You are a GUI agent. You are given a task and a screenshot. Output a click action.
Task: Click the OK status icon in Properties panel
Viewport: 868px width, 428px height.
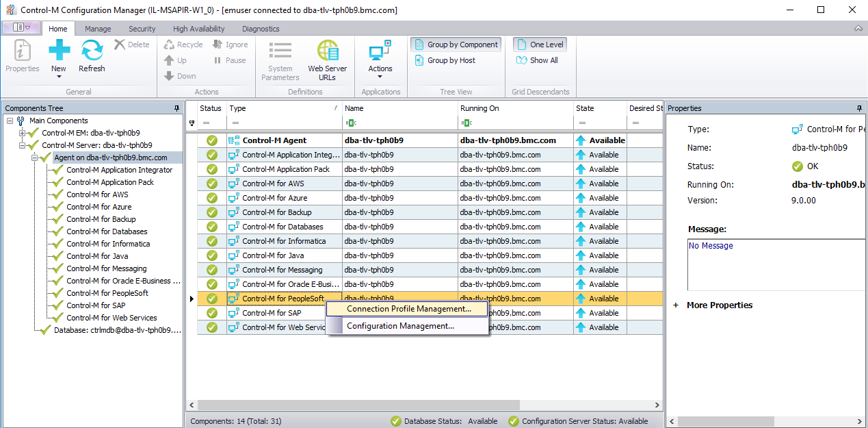pyautogui.click(x=797, y=166)
